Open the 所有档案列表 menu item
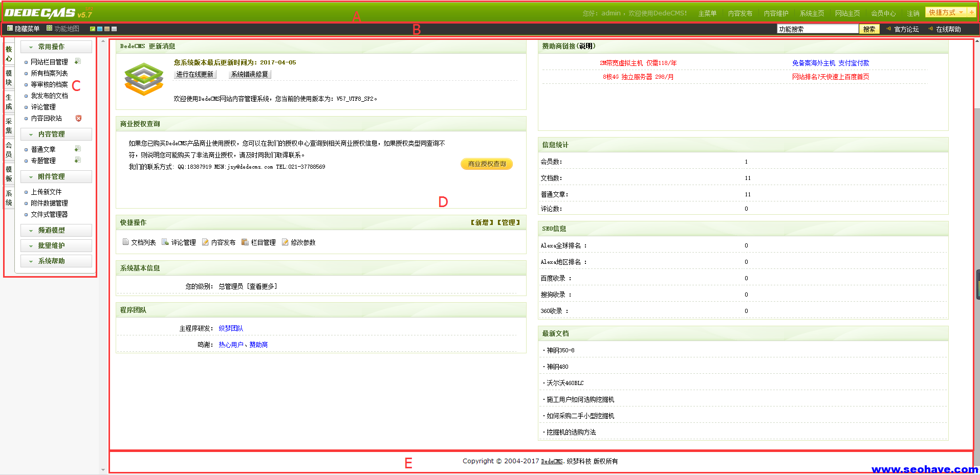Viewport: 980px width, 475px height. [49, 73]
